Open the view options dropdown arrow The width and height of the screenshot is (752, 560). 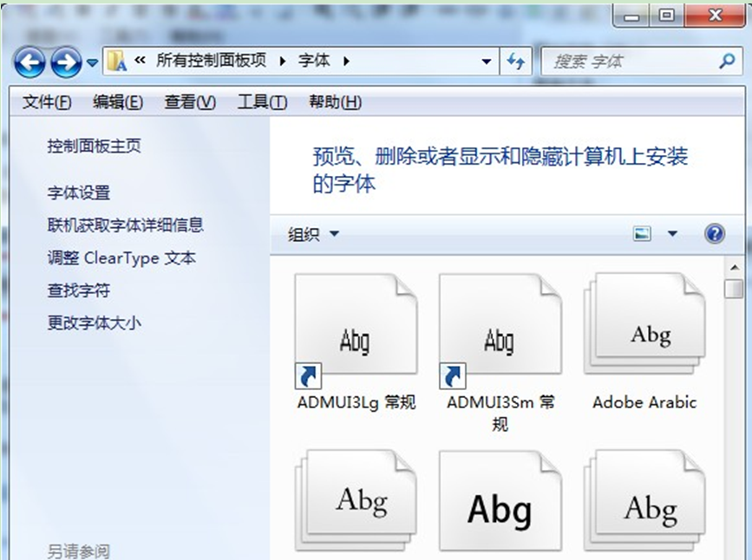[672, 234]
